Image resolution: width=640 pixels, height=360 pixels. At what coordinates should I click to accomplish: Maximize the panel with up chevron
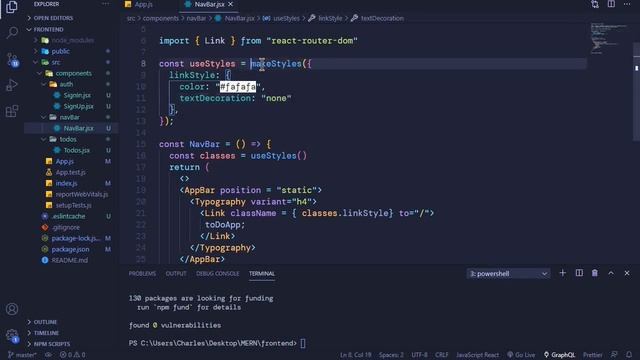tap(611, 273)
